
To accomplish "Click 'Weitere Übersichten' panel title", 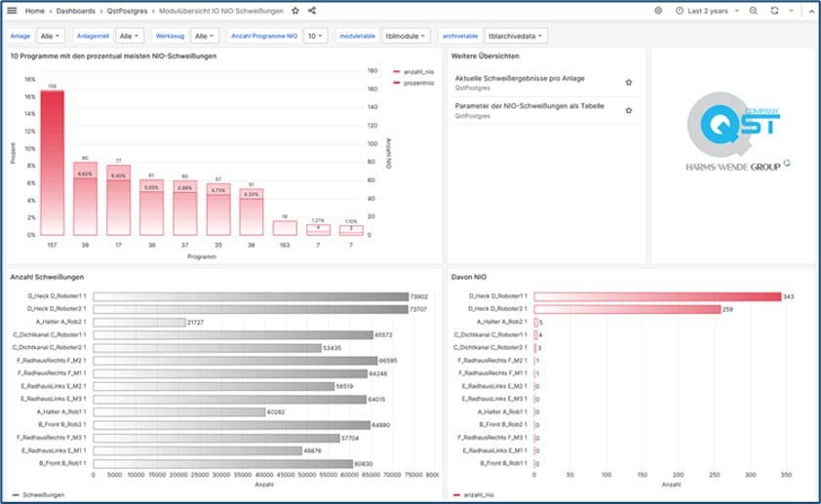I will click(485, 56).
